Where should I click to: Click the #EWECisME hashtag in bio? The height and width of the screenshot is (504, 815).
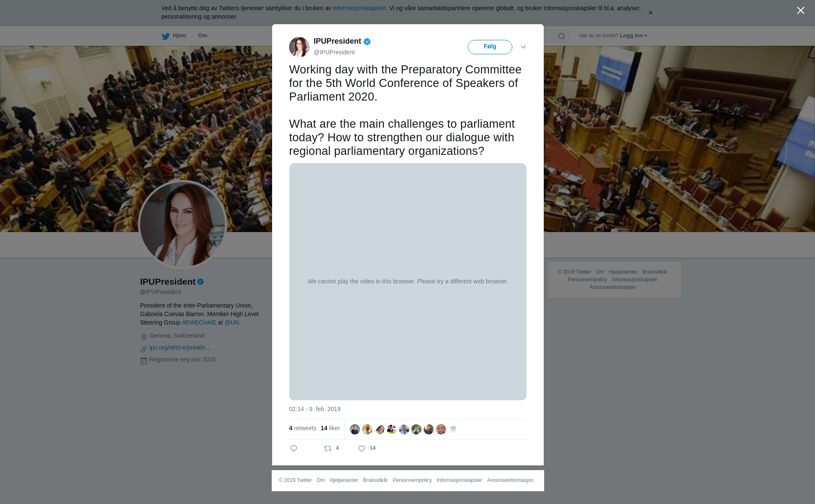coord(199,322)
